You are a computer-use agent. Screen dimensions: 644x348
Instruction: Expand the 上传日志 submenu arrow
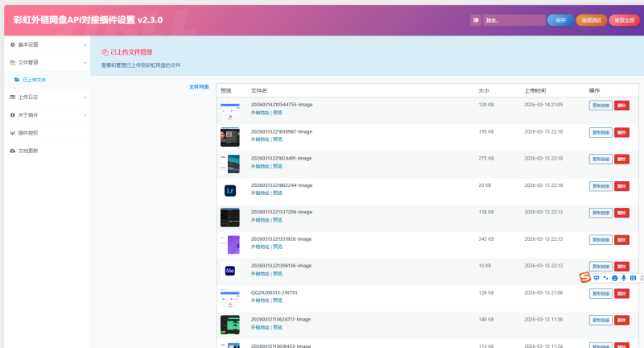coord(85,97)
